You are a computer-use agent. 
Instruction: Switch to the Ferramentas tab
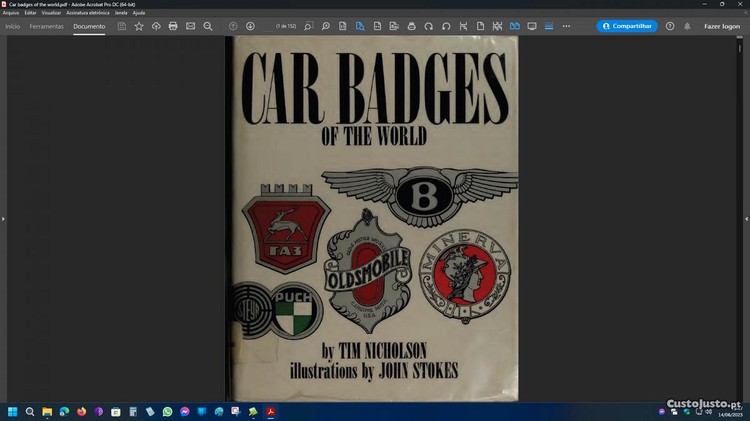coord(46,26)
